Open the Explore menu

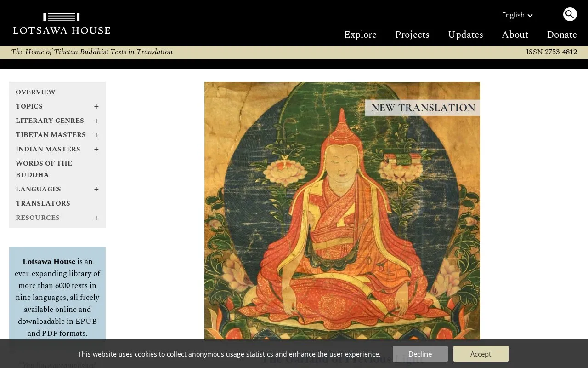(360, 35)
